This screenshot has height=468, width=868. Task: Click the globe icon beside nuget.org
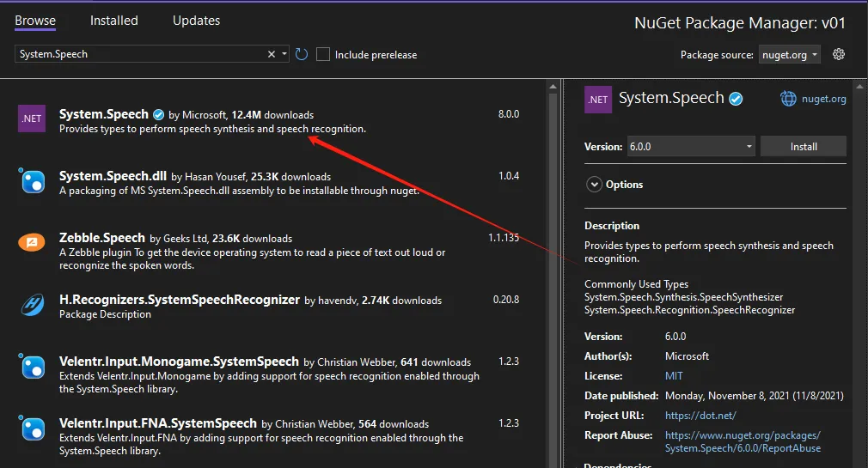click(788, 99)
